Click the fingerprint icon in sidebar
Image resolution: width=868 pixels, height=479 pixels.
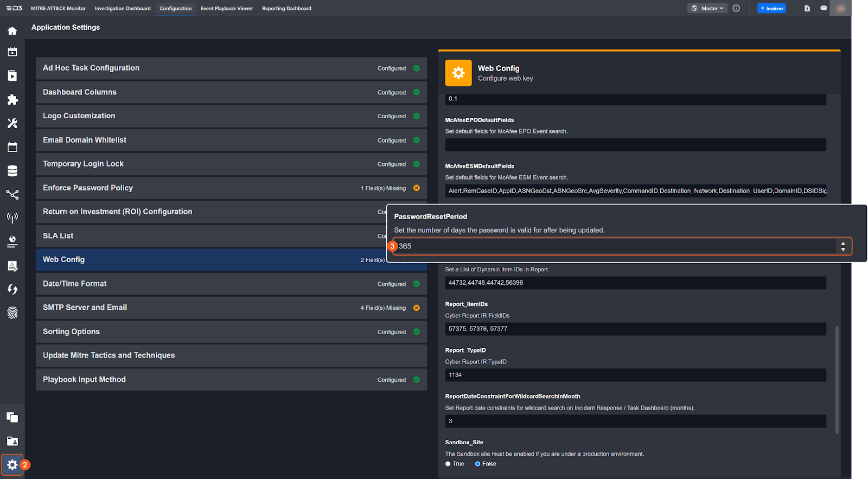click(x=12, y=313)
